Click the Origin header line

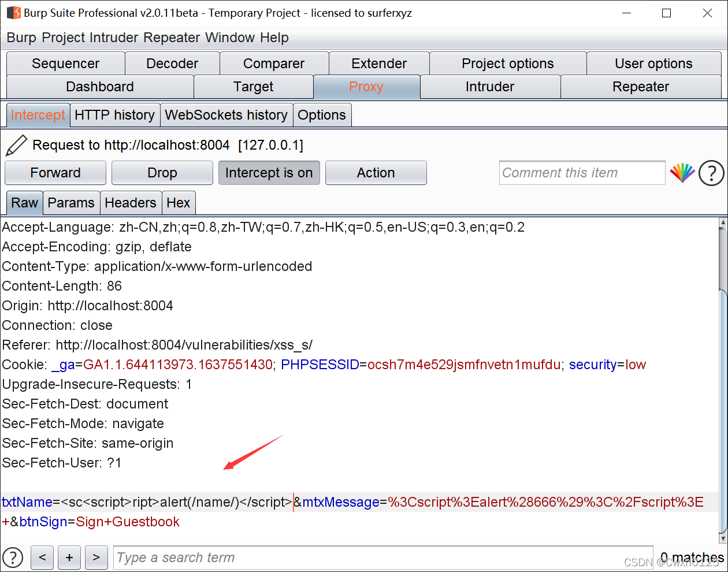click(x=87, y=306)
